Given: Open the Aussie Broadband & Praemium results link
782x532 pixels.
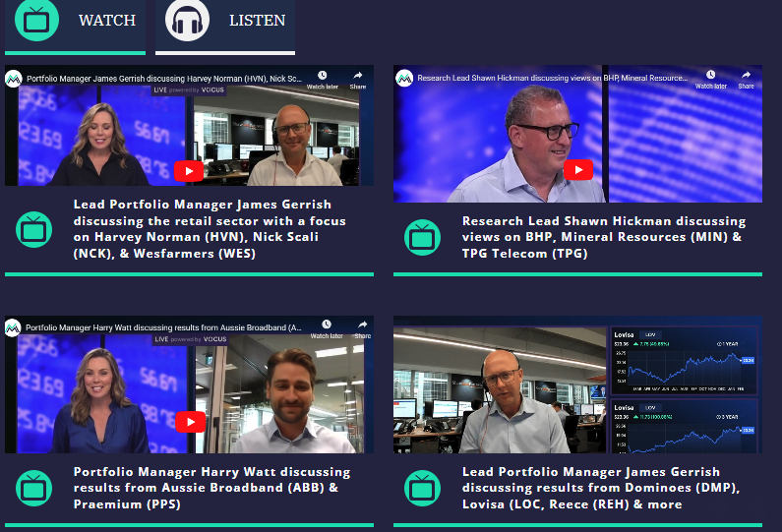Looking at the screenshot, I should pyautogui.click(x=211, y=488).
